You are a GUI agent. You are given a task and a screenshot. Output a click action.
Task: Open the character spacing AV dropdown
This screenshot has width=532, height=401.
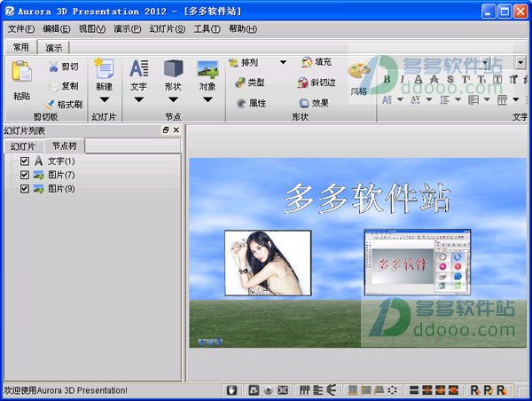(x=429, y=99)
